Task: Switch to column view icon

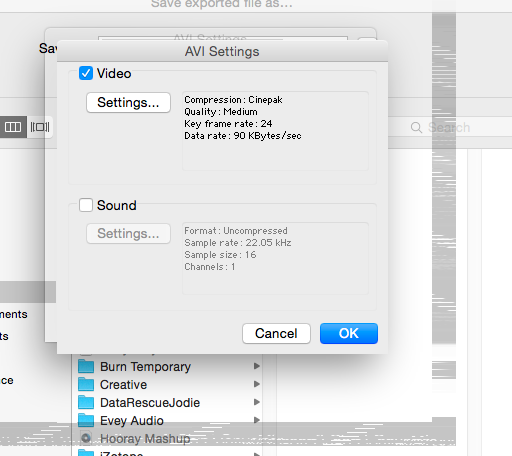Action: click(x=13, y=127)
